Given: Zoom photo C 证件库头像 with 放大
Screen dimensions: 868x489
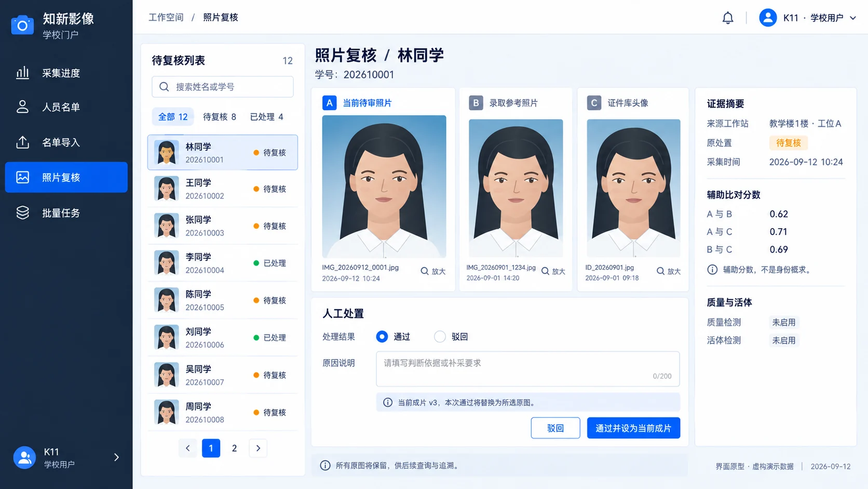Looking at the screenshot, I should click(668, 271).
